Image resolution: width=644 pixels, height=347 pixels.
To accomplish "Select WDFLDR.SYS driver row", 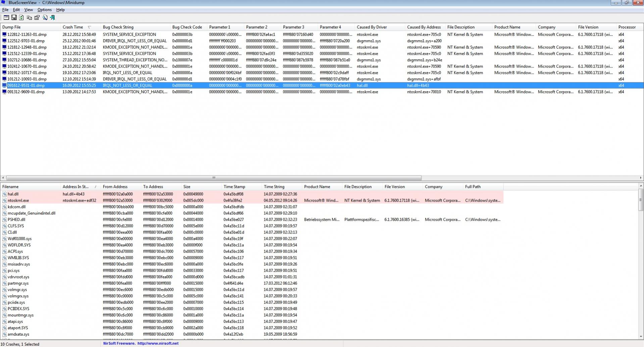I will [252, 245].
